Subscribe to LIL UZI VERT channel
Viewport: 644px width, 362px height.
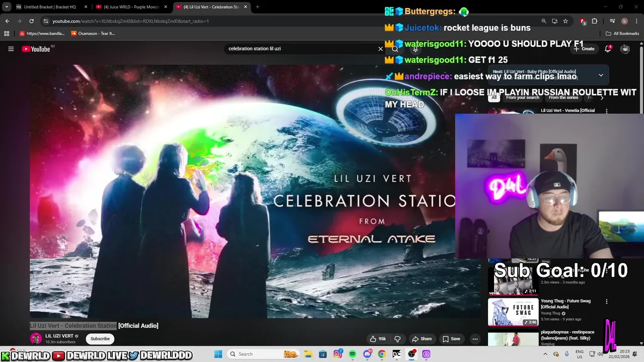coord(100,339)
